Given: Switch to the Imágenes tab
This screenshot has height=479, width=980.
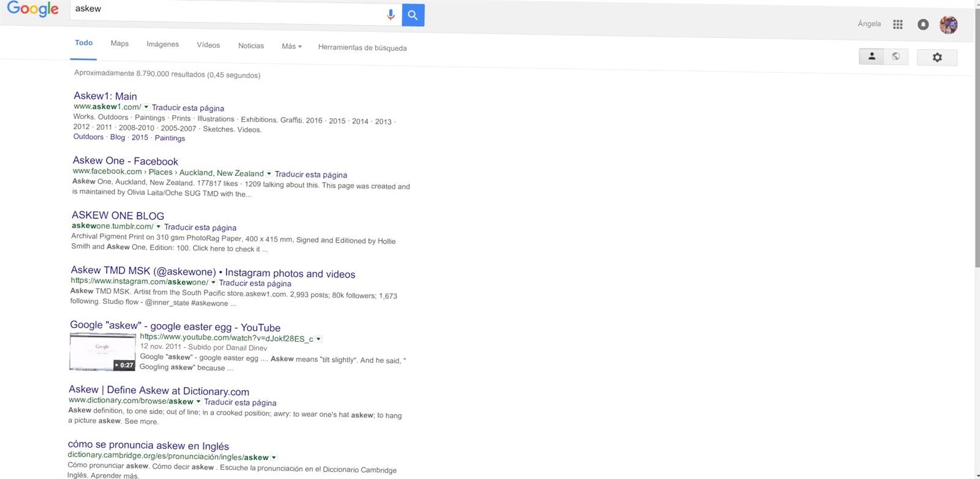Looking at the screenshot, I should click(163, 44).
